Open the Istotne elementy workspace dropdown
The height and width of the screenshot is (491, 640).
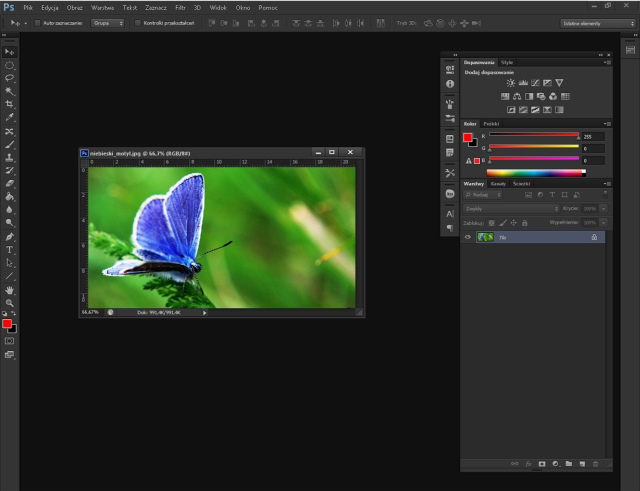[598, 24]
